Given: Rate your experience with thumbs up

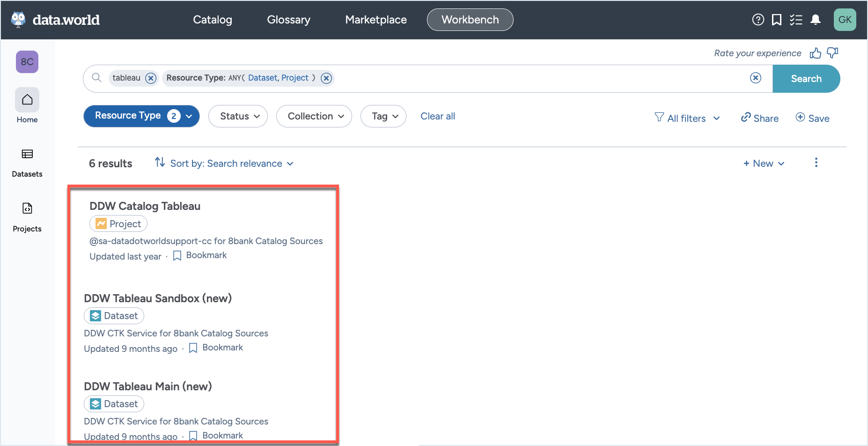Looking at the screenshot, I should pyautogui.click(x=816, y=53).
